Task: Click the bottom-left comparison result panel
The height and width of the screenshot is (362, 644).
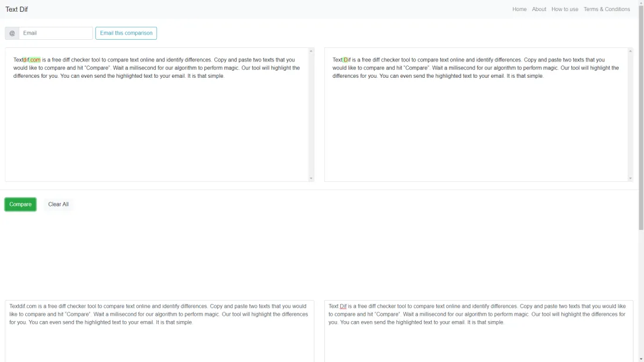Action: click(158, 327)
